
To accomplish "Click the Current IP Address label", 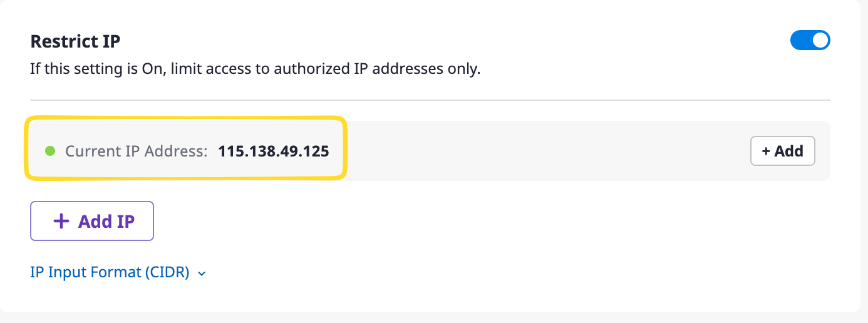I will (x=136, y=151).
